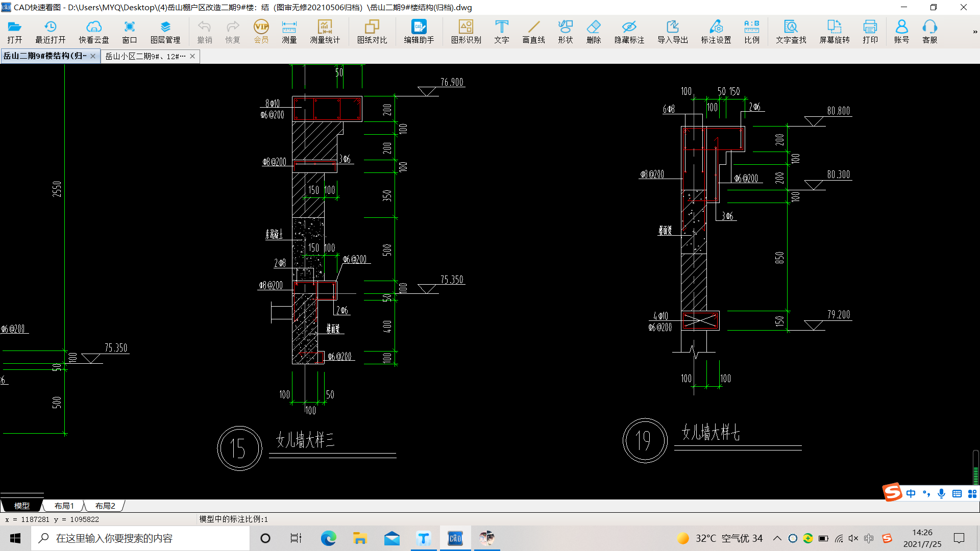Switch to 布局1 layout tab
This screenshot has height=551, width=980.
(x=64, y=506)
